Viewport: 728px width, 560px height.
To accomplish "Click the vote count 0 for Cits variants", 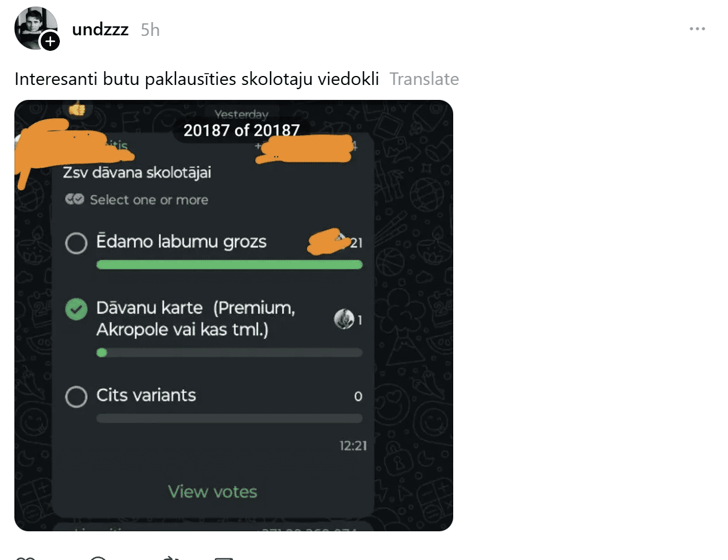I will pyautogui.click(x=358, y=396).
